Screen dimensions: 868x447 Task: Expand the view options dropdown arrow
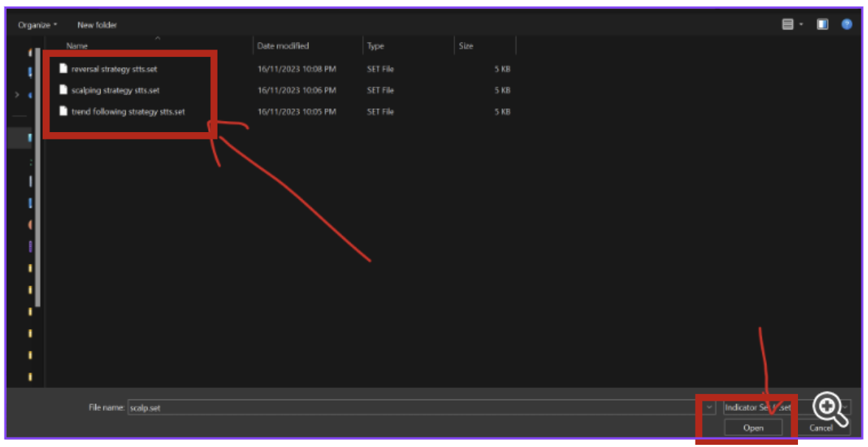[801, 24]
